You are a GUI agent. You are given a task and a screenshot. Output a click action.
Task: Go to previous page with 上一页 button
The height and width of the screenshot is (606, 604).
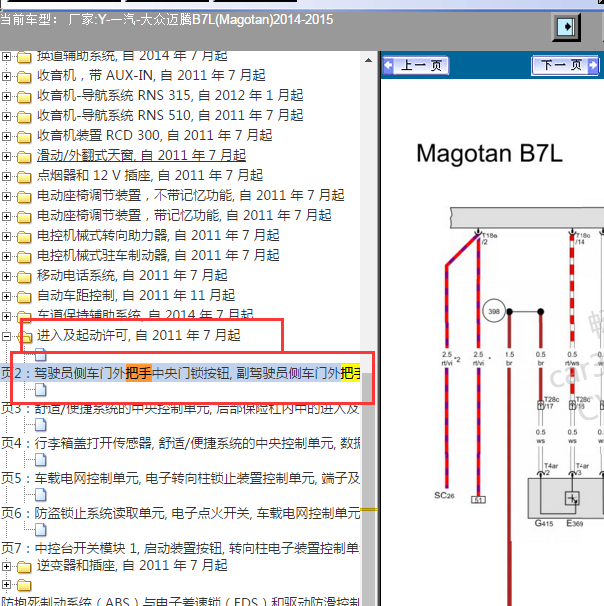coord(416,65)
